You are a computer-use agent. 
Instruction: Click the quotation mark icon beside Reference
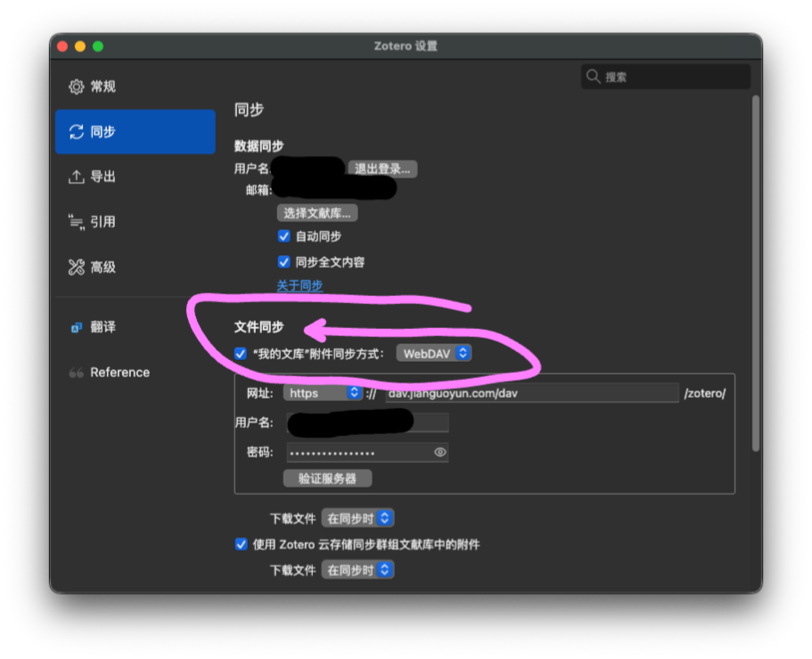pos(76,373)
